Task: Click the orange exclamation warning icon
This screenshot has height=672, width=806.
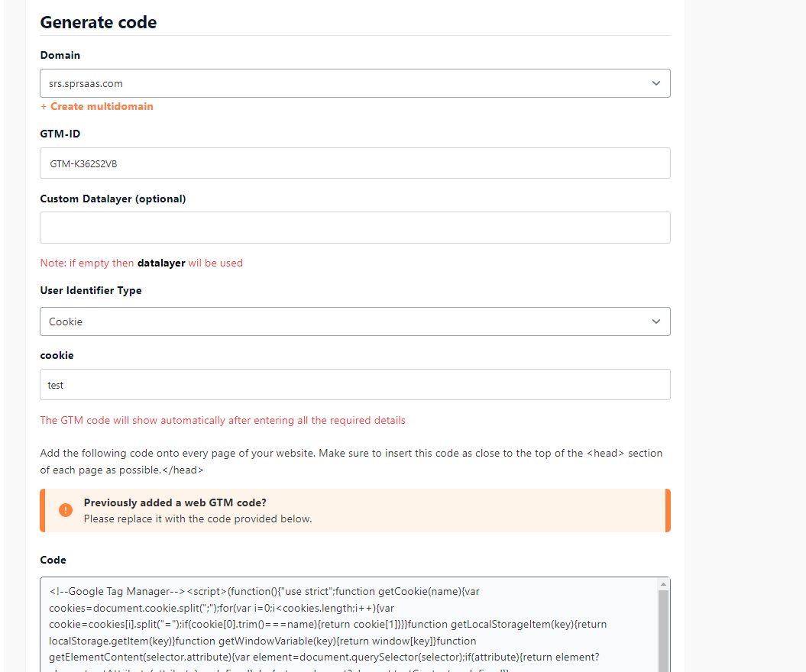Action: pos(66,510)
